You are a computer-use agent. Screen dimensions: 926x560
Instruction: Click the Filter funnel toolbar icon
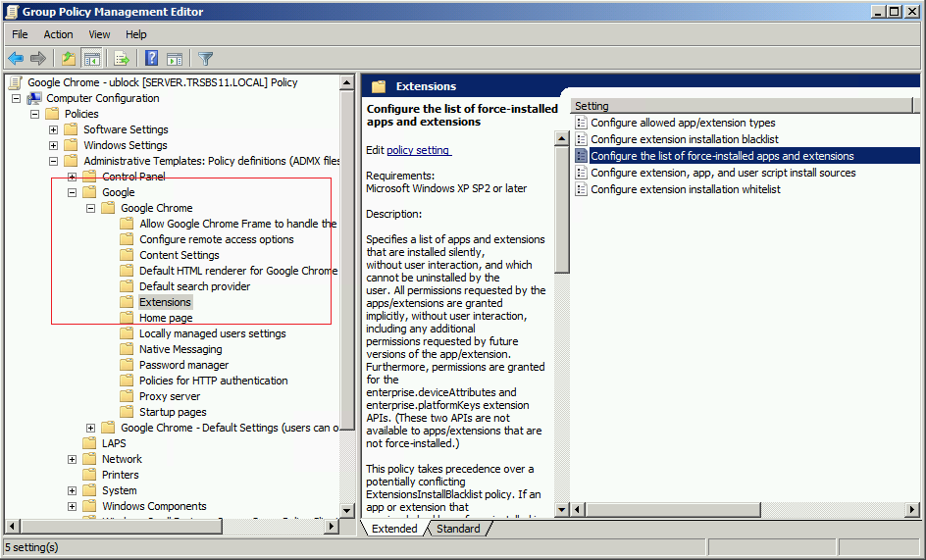[x=205, y=59]
